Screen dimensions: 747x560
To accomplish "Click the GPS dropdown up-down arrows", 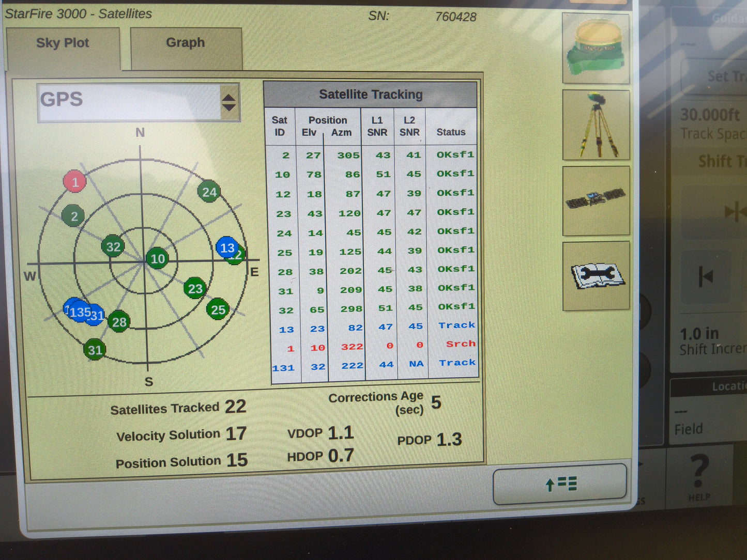I will 228,102.
